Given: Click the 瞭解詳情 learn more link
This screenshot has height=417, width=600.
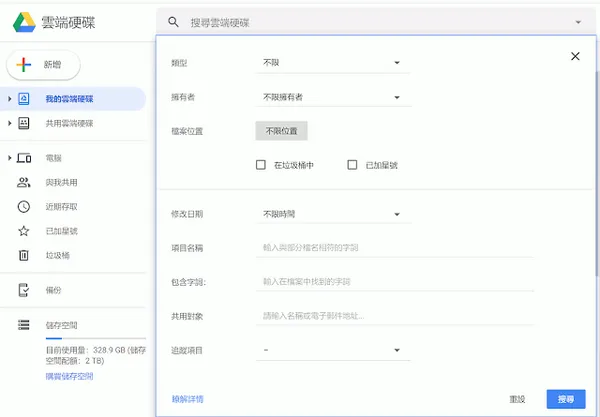Looking at the screenshot, I should (187, 399).
